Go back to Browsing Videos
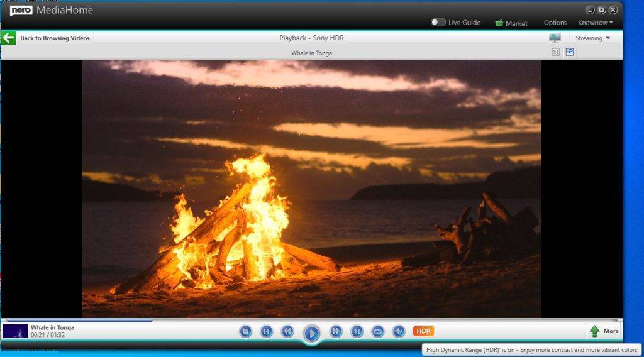Screen dimensions: 644x357 pyautogui.click(x=55, y=38)
